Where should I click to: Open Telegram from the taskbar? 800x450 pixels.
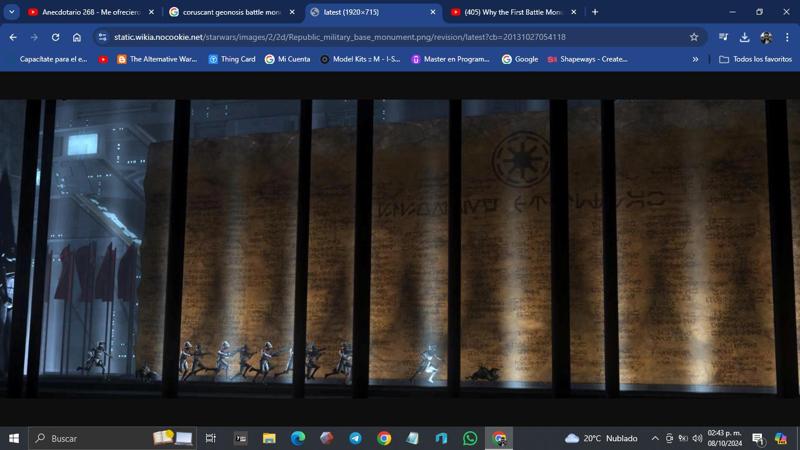click(x=356, y=438)
